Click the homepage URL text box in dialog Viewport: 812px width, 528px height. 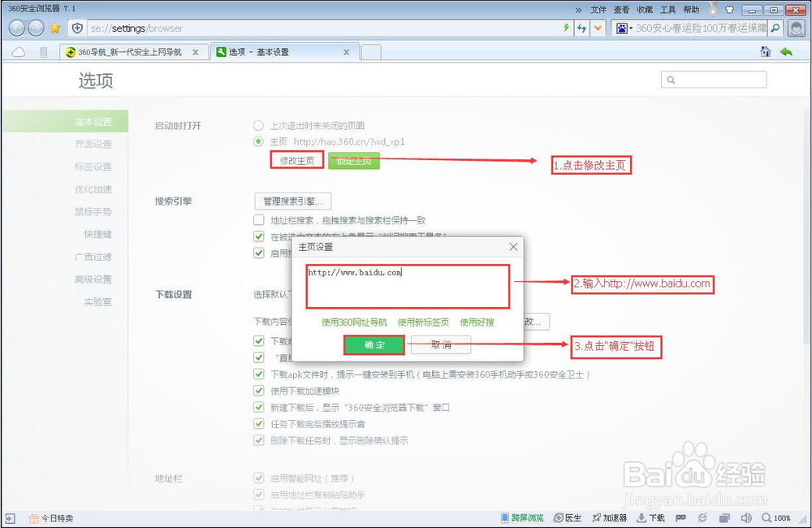click(408, 286)
